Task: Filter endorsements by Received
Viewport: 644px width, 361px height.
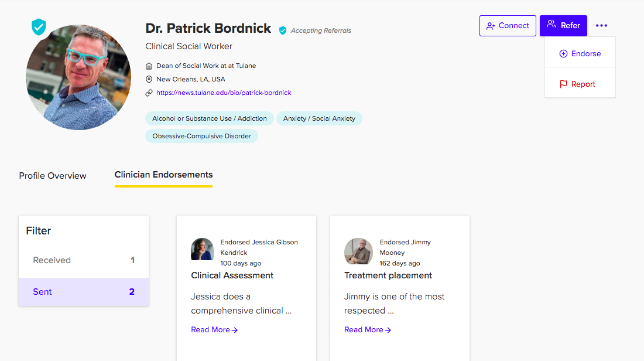Action: [x=84, y=260]
